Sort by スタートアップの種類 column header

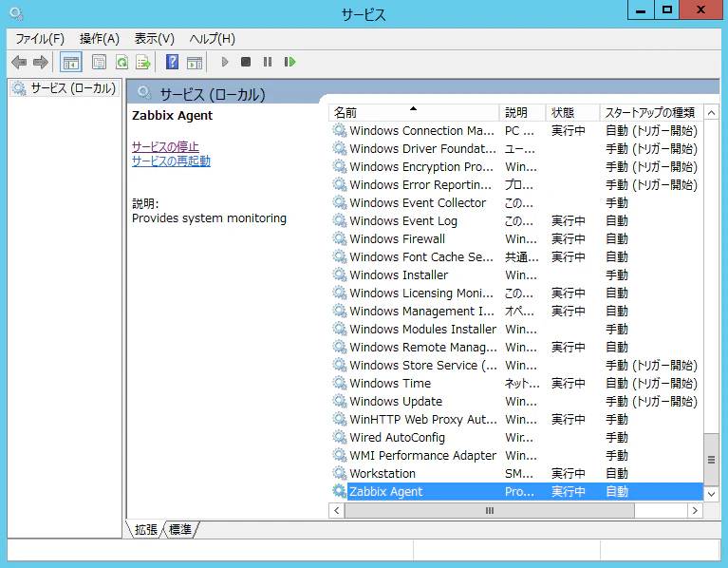tap(651, 112)
